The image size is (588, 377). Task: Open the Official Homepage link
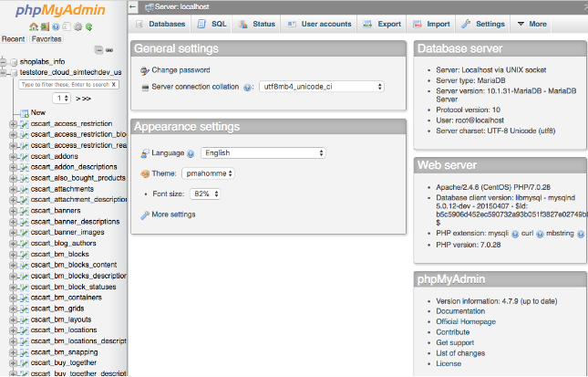click(x=466, y=322)
